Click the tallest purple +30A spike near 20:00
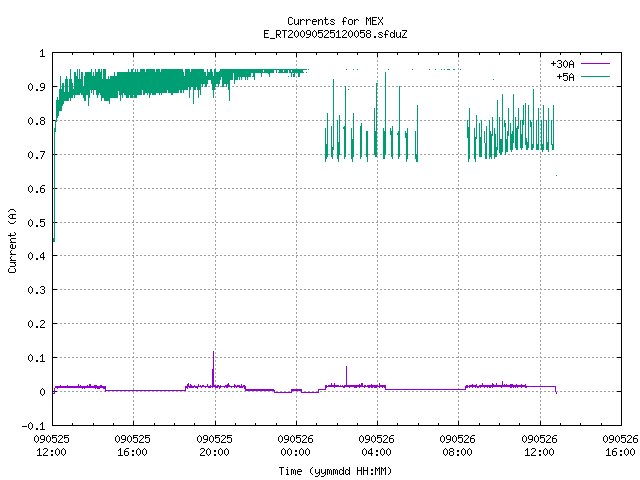This screenshot has width=640, height=480. (213, 367)
